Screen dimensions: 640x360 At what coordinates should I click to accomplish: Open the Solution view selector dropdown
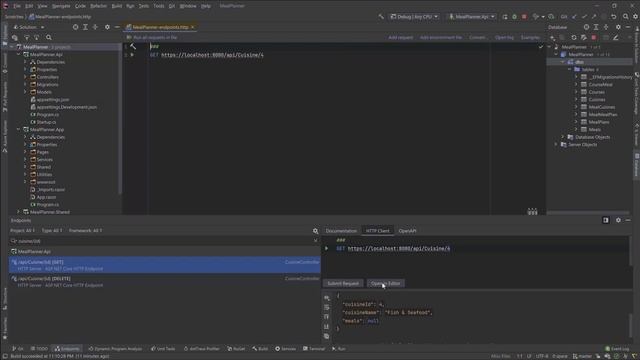click(29, 27)
